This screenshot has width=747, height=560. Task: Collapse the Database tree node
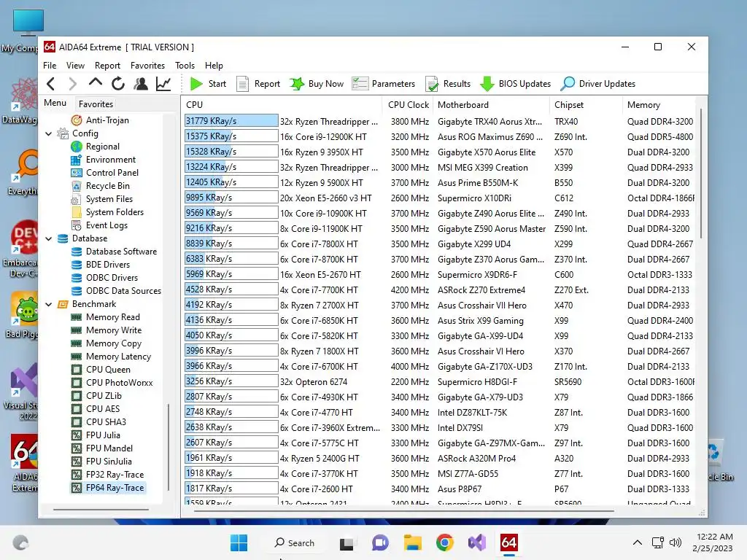[x=49, y=238]
